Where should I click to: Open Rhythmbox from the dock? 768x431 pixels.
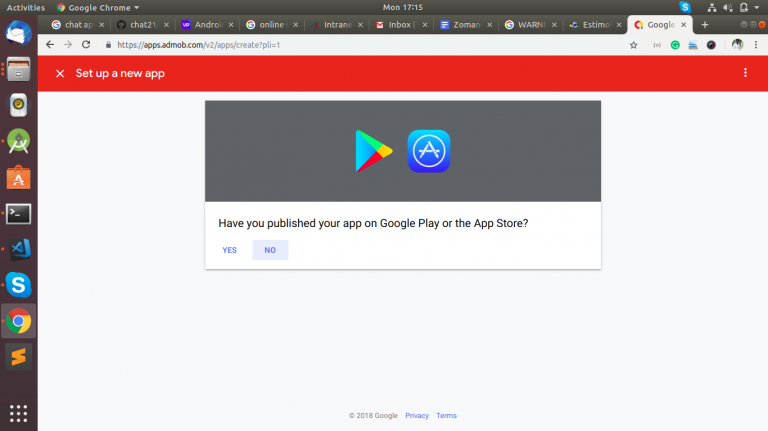[x=19, y=105]
